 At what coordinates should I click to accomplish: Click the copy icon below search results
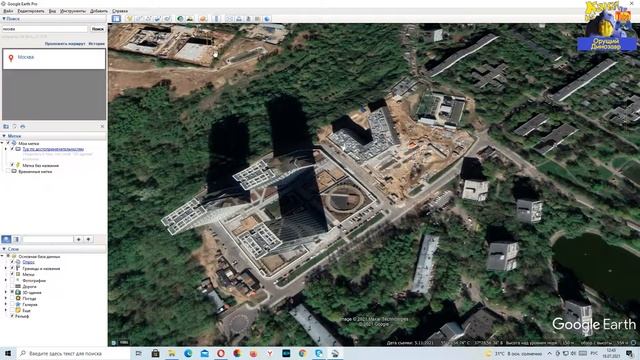14,127
